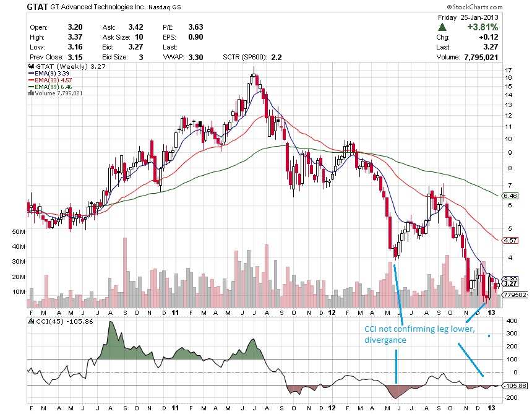Click the Ask Size value 10
Image resolution: width=532 pixels, height=414 pixels.
pyautogui.click(x=139, y=37)
